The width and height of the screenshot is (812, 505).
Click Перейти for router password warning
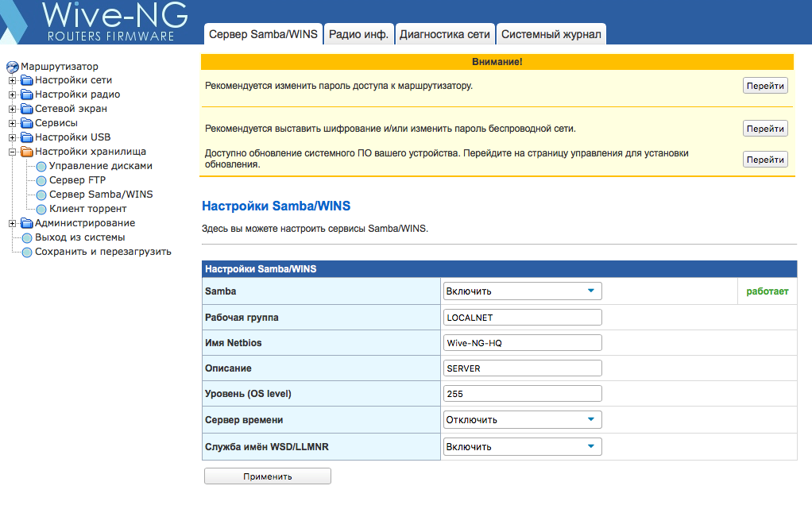tap(765, 86)
